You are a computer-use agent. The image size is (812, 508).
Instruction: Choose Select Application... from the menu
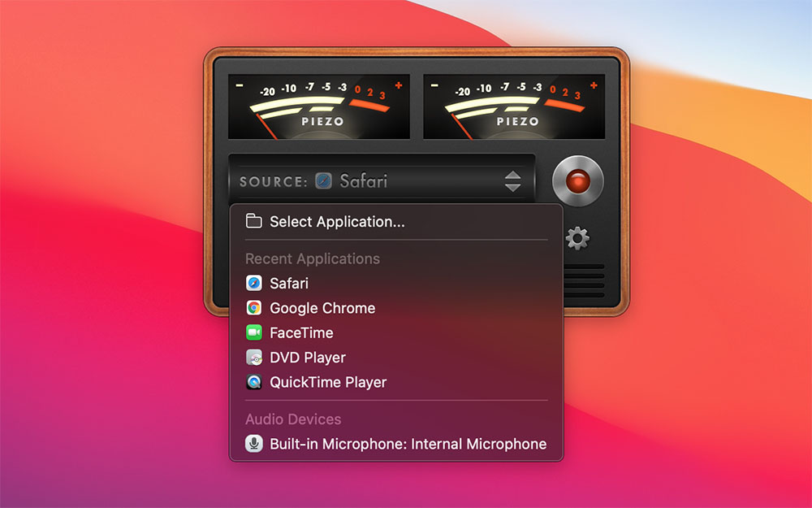click(396, 222)
